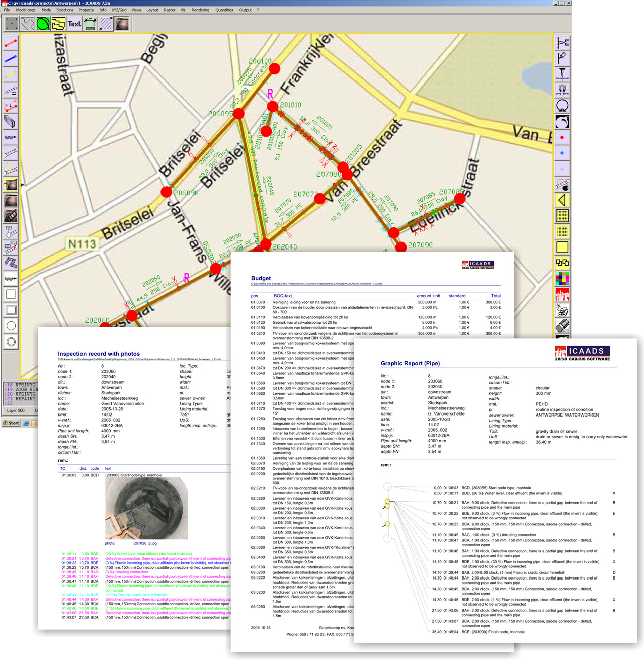Select the pipe with bomb delete tool

pos(562,185)
